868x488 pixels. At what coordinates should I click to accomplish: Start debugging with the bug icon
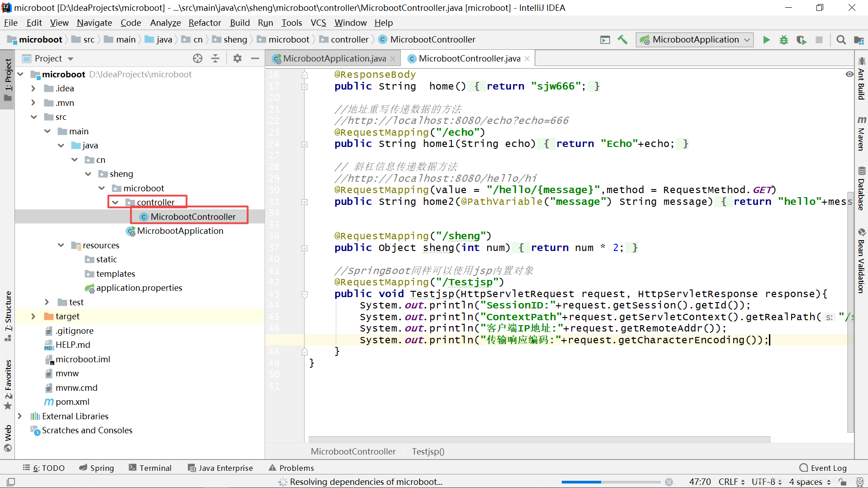click(784, 40)
